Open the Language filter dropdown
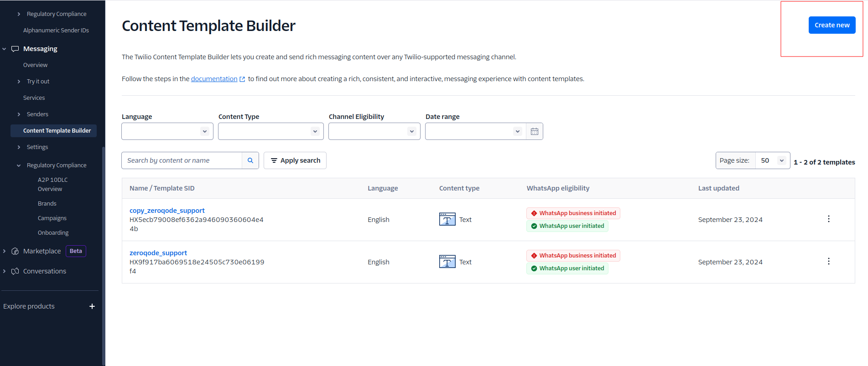Image resolution: width=868 pixels, height=366 pixels. point(167,131)
